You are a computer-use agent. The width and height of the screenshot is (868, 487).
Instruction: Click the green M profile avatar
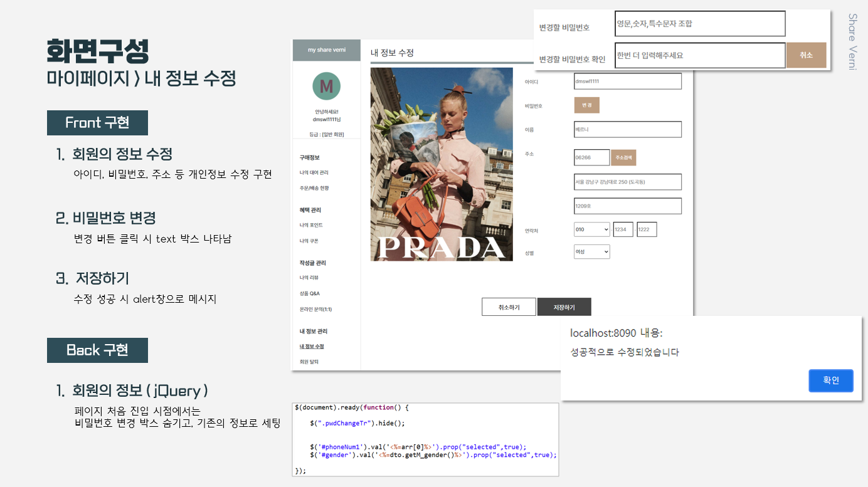(x=326, y=86)
